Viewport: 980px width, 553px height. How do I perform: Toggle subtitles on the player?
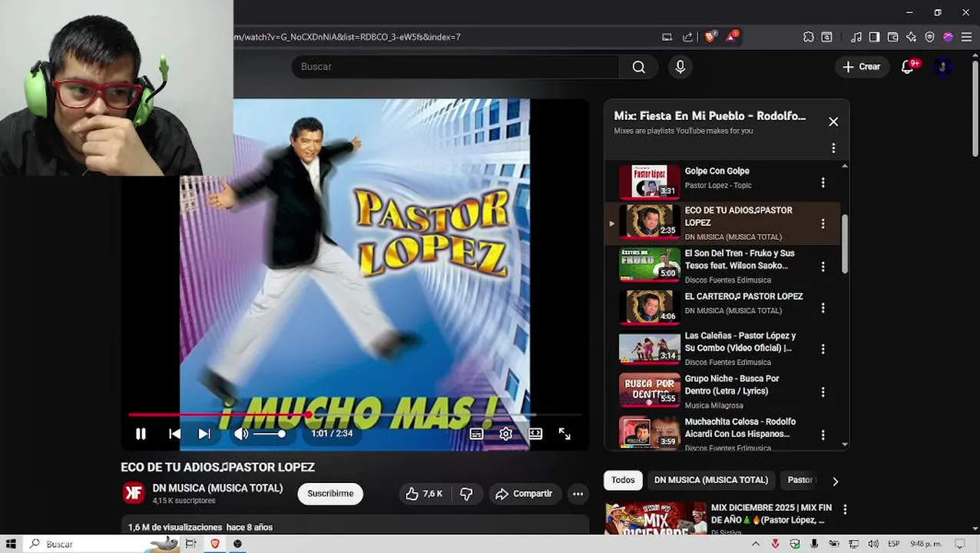[x=476, y=434]
